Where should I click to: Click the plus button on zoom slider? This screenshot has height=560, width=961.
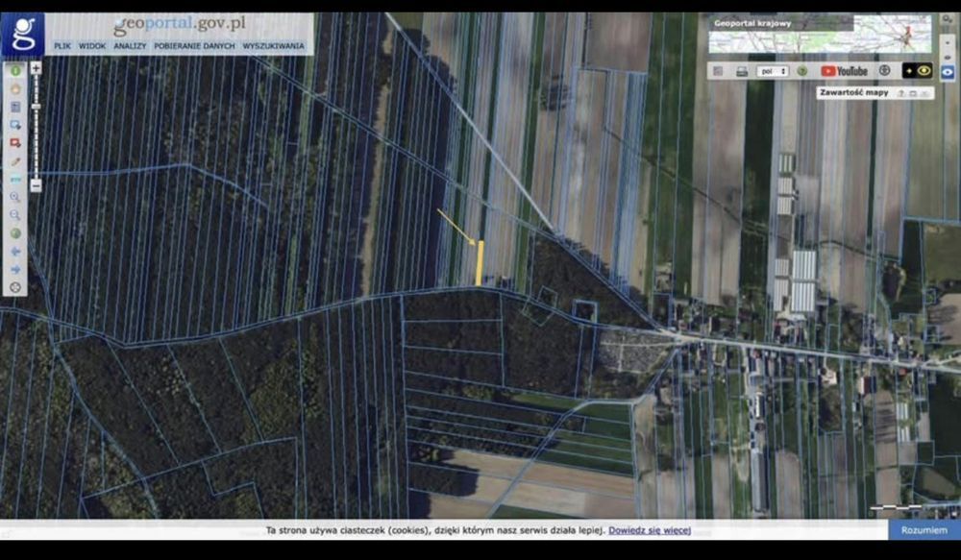[x=37, y=68]
